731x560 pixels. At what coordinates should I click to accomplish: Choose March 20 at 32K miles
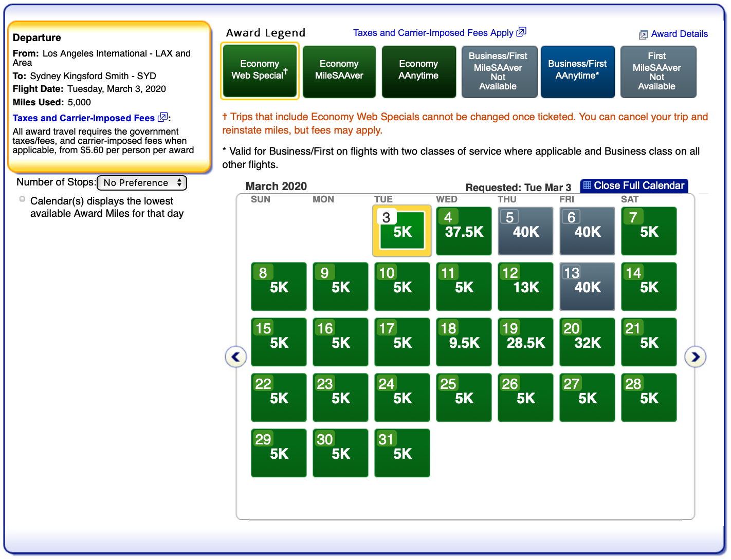pyautogui.click(x=587, y=342)
